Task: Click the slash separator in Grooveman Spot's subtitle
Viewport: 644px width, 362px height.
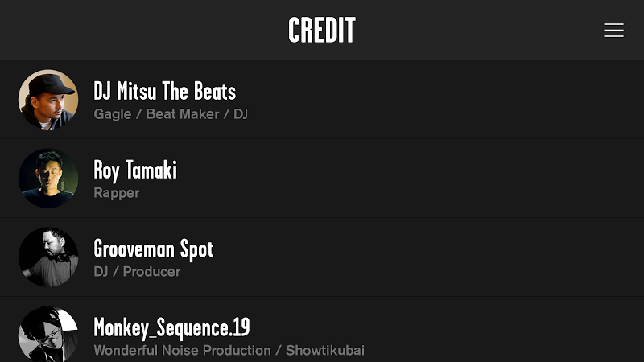Action: 115,272
